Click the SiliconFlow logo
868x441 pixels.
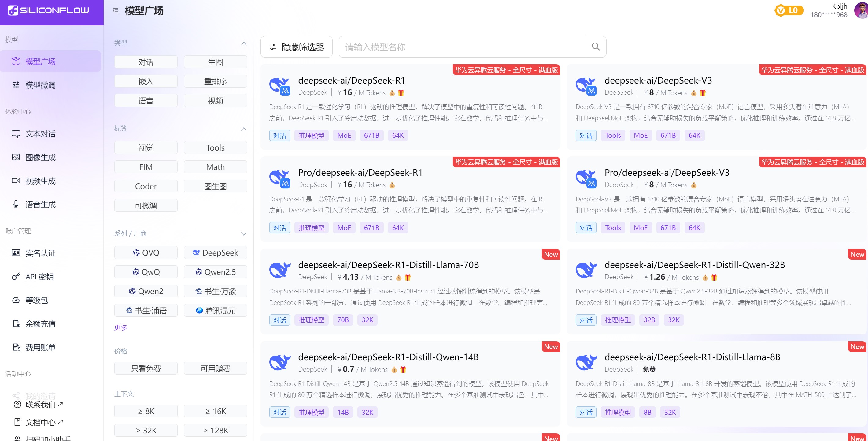(x=49, y=10)
